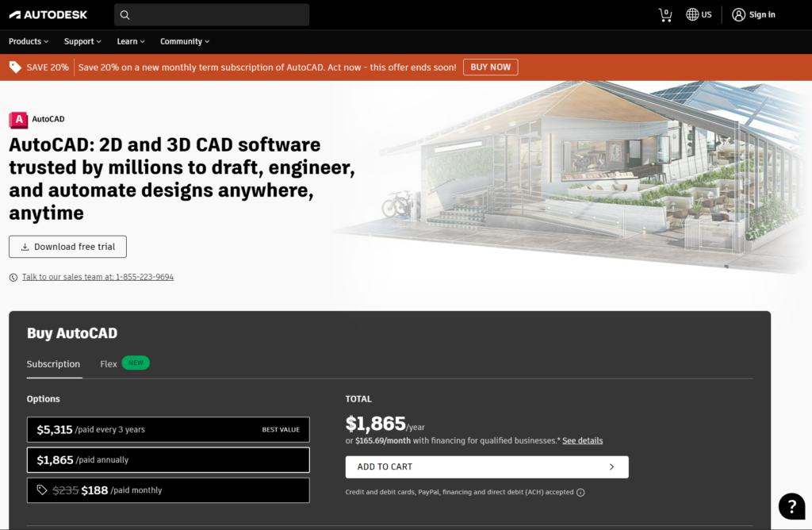Click the payment info circle icon
This screenshot has height=530, width=812.
[580, 492]
